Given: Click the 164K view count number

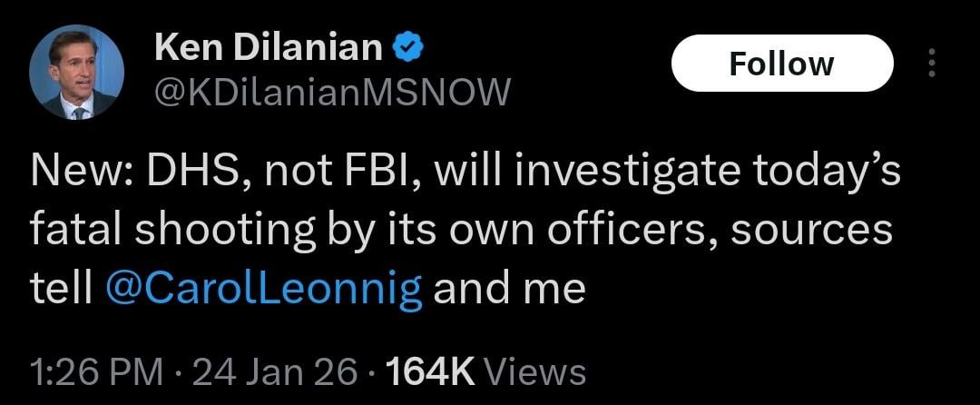Looking at the screenshot, I should tap(430, 371).
